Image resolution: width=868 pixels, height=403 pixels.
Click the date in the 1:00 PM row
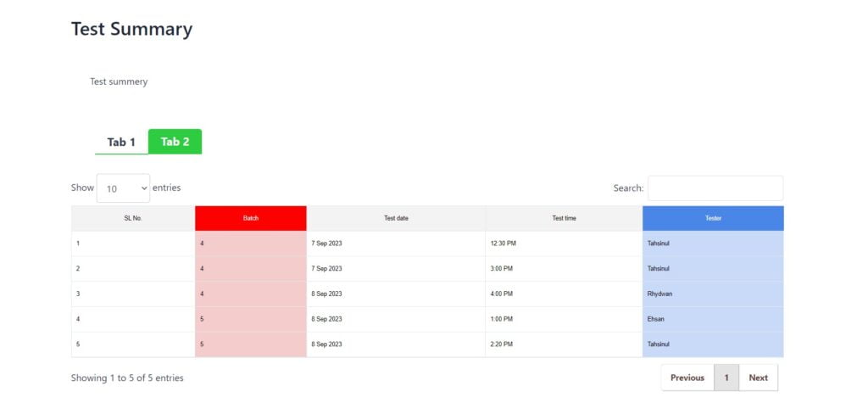396,319
